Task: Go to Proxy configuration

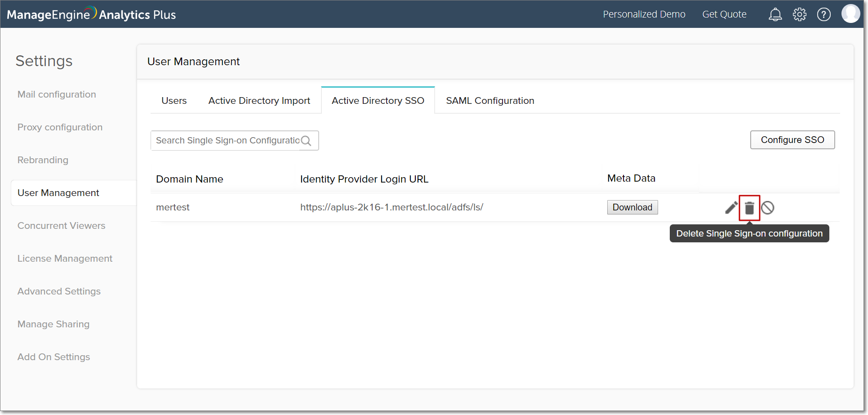Action: pyautogui.click(x=60, y=127)
